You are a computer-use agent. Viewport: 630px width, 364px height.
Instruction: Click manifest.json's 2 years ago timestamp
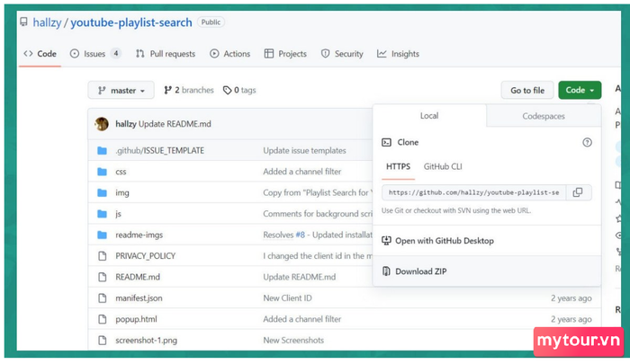pos(571,298)
